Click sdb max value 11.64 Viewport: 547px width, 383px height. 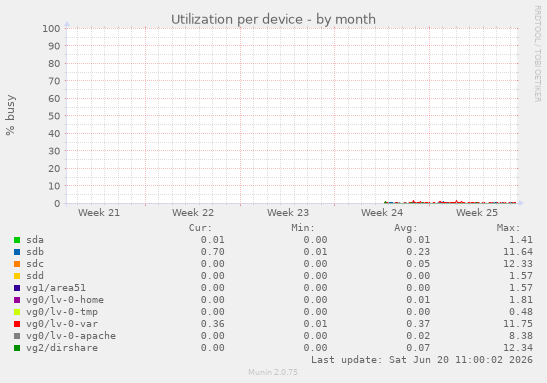518,252
